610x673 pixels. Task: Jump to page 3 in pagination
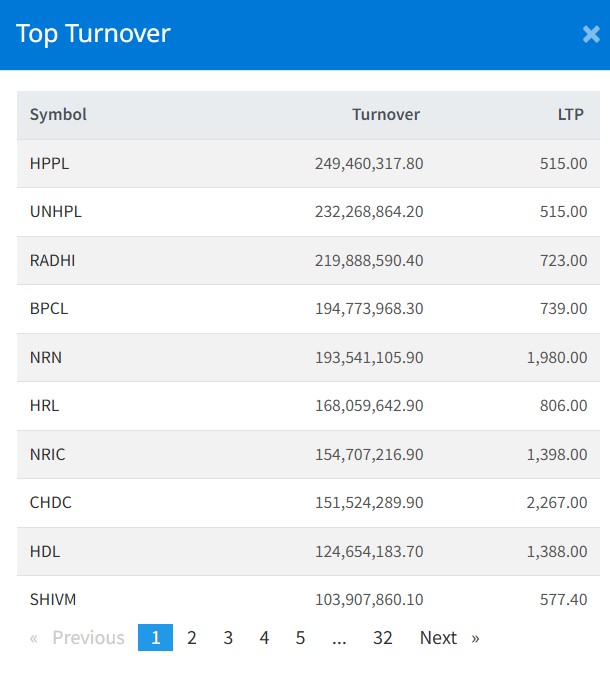[x=228, y=638]
